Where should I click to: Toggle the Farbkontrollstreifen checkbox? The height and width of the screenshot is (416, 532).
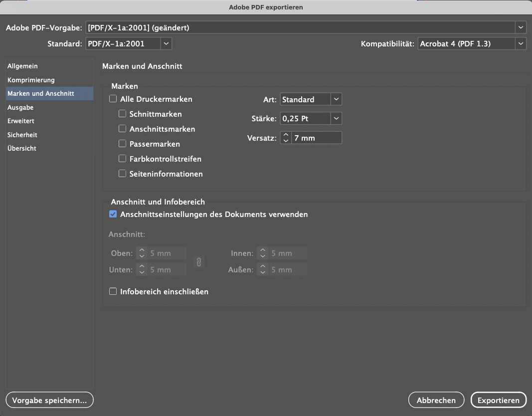122,159
